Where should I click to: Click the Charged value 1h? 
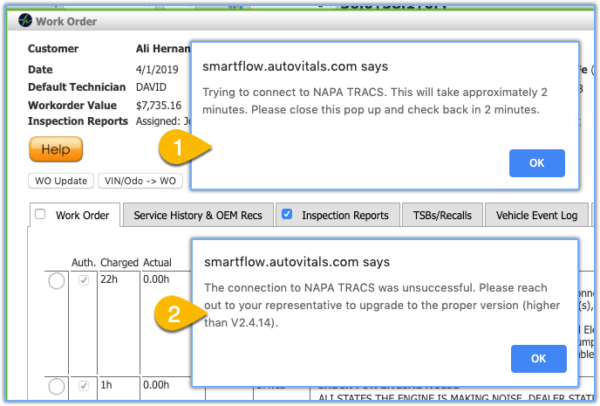[106, 385]
